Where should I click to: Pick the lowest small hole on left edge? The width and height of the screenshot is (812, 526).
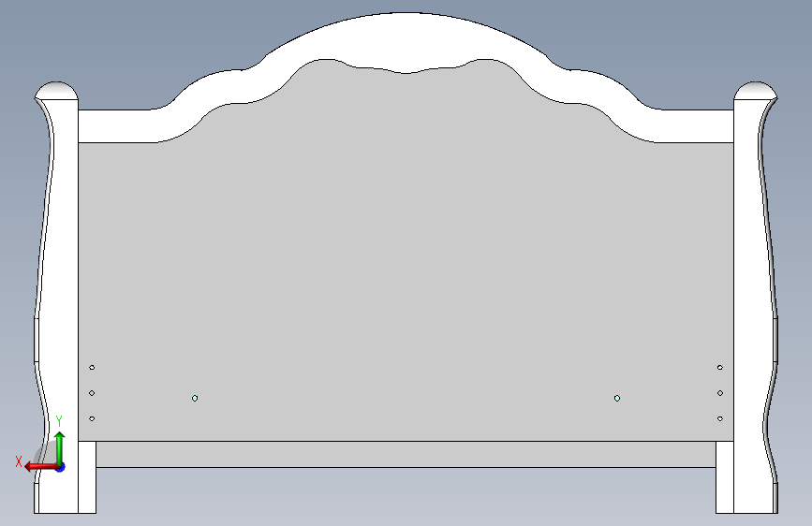(x=92, y=418)
